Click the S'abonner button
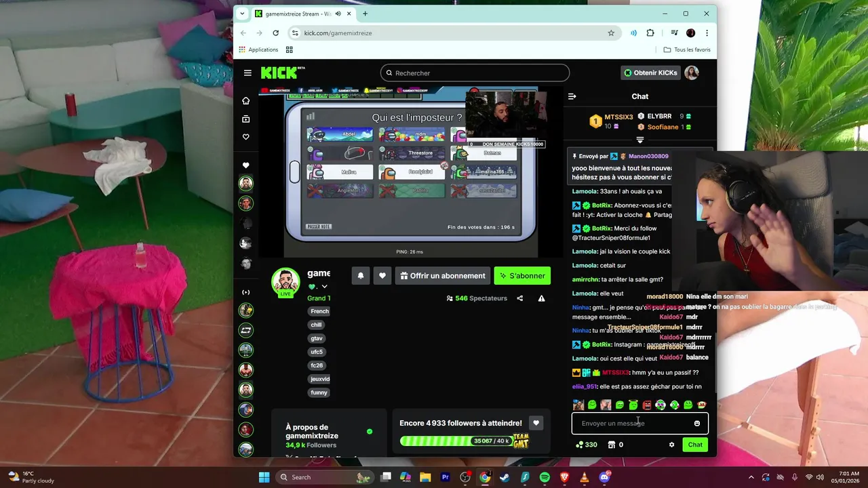 point(522,276)
